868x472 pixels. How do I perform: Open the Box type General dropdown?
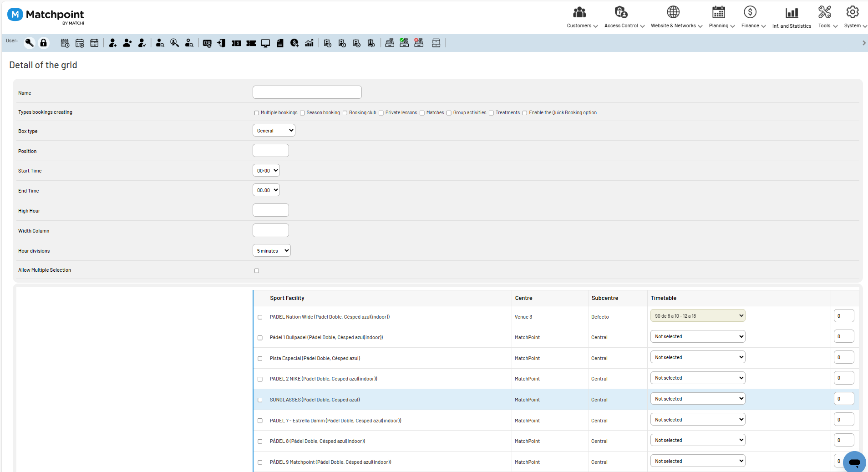(274, 131)
